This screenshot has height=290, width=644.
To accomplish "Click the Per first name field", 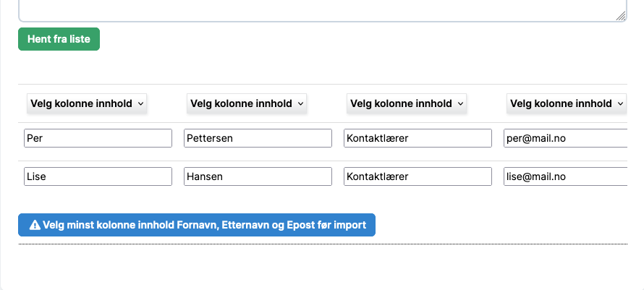I will [98, 138].
